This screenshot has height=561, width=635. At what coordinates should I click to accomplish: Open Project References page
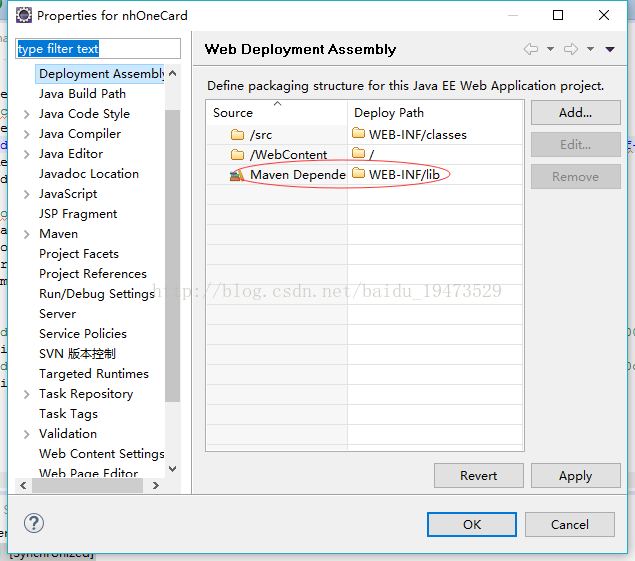(x=93, y=274)
